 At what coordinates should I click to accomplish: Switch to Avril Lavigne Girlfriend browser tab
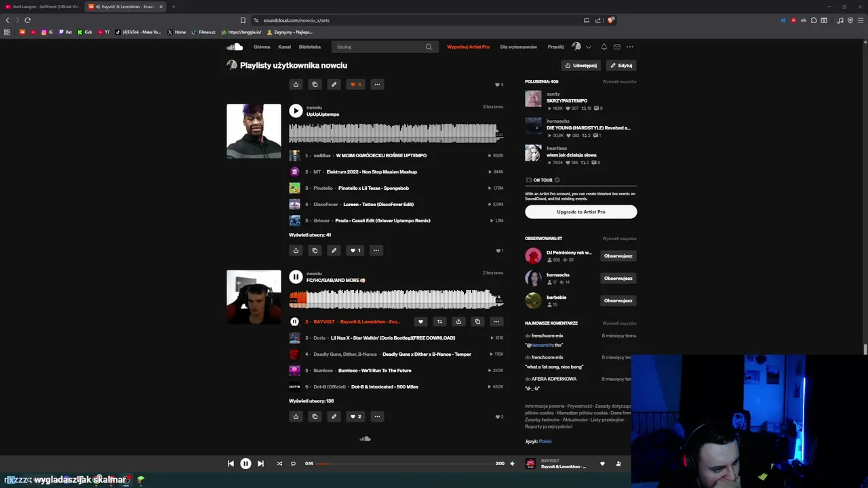pos(42,7)
